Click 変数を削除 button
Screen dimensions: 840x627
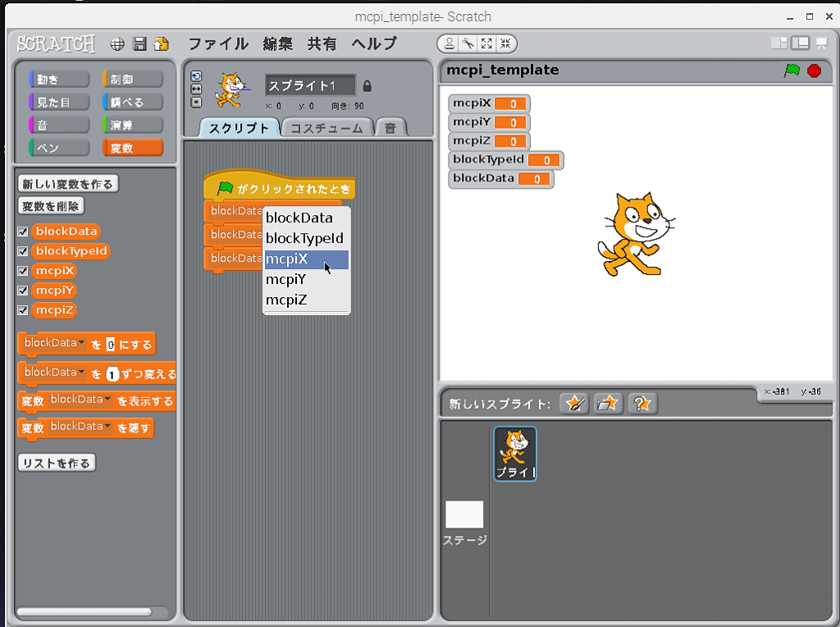[x=51, y=206]
